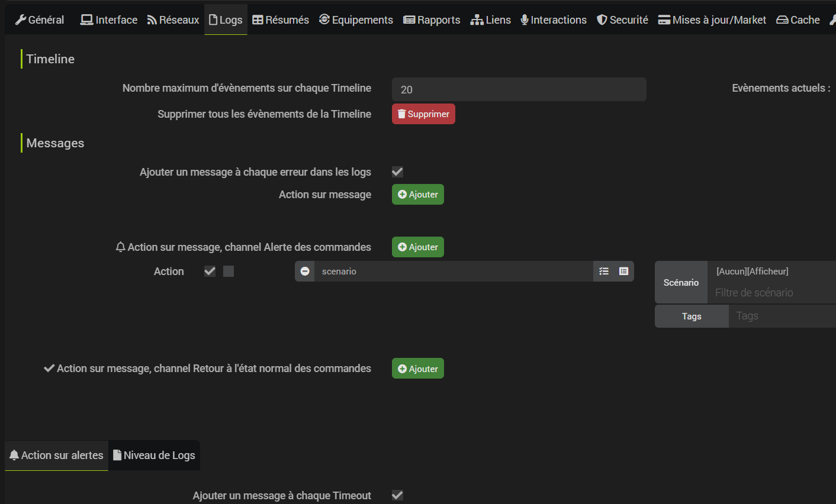Click the maximum timeline events number field
The height and width of the screenshot is (504, 836).
click(x=519, y=89)
